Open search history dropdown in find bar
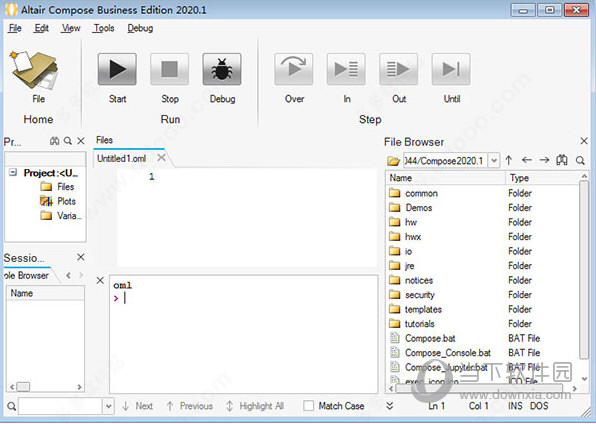 coord(109,407)
